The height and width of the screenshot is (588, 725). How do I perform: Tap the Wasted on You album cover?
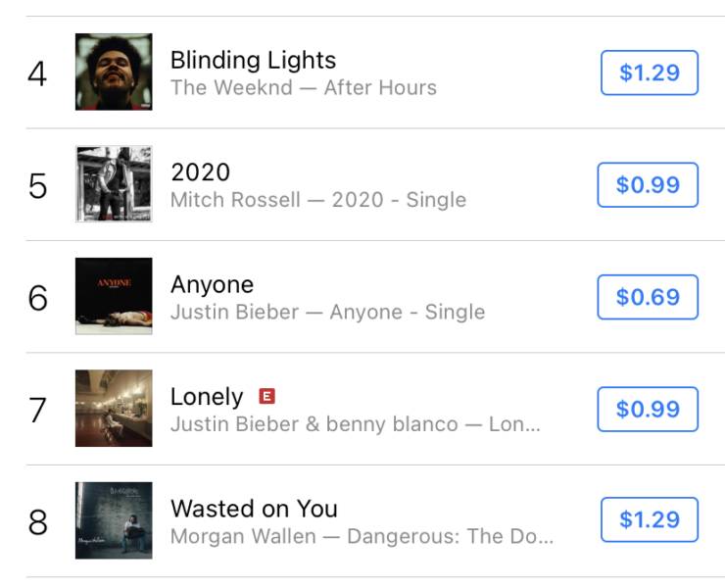(x=114, y=520)
